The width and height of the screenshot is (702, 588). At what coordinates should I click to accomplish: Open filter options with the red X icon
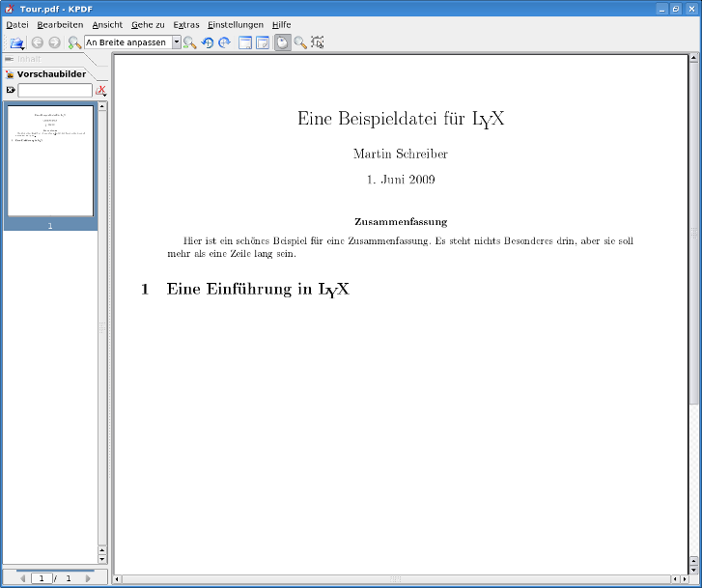(101, 91)
